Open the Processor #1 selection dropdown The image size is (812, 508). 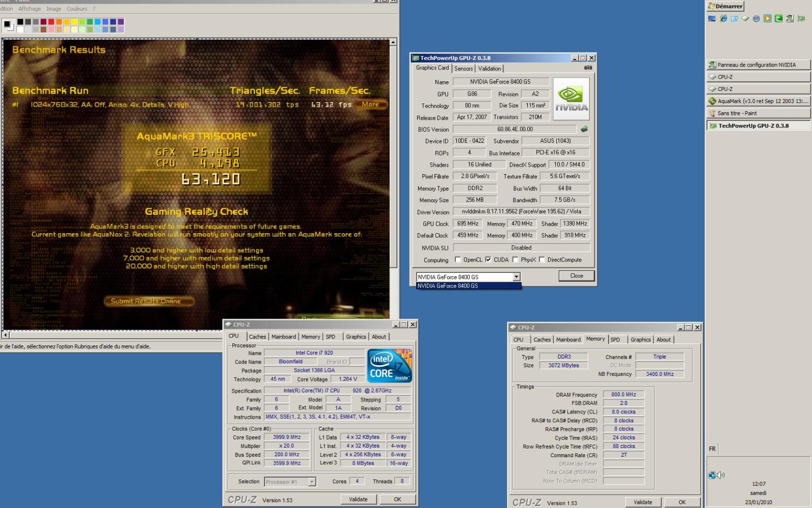coord(312,482)
